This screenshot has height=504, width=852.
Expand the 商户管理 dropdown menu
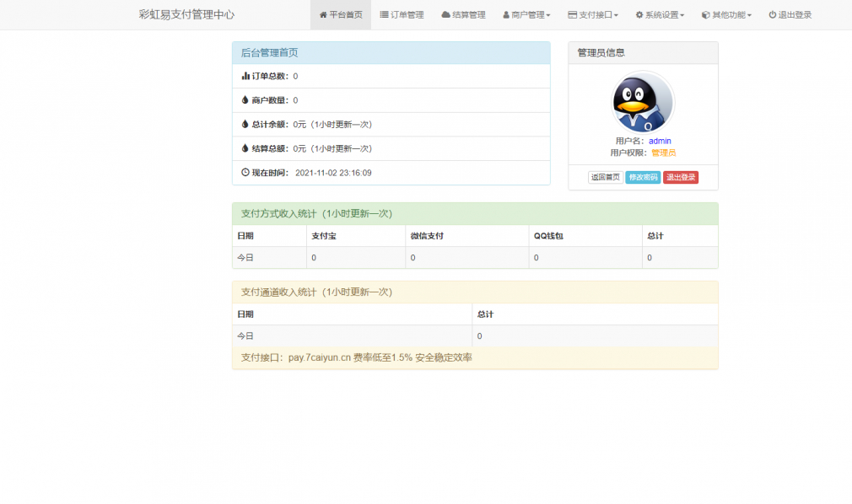coord(526,14)
